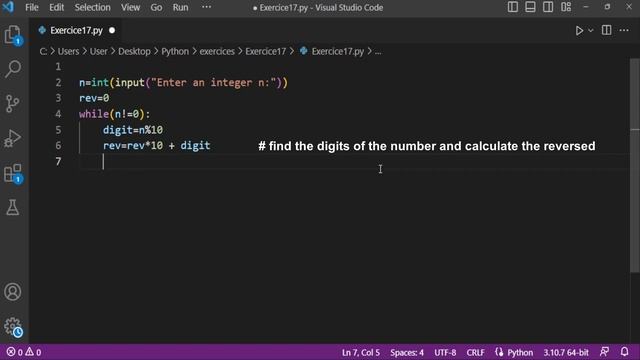
Task: Open the Search view in activity bar
Action: point(13,69)
